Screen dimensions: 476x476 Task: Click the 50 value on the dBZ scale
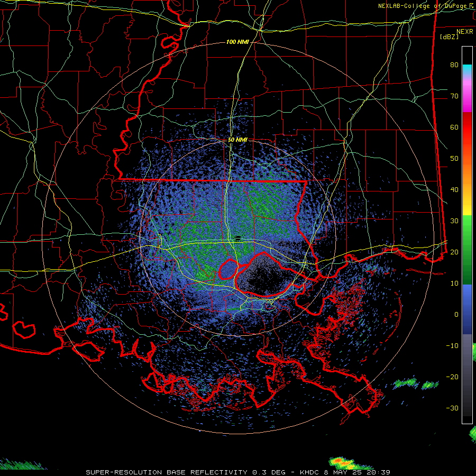tap(454, 159)
